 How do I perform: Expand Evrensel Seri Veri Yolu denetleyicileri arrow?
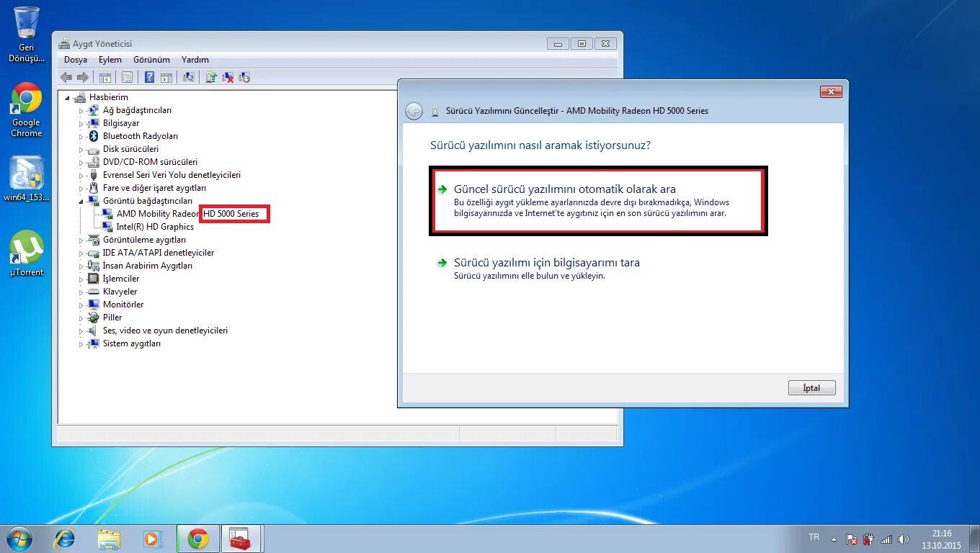coord(81,176)
